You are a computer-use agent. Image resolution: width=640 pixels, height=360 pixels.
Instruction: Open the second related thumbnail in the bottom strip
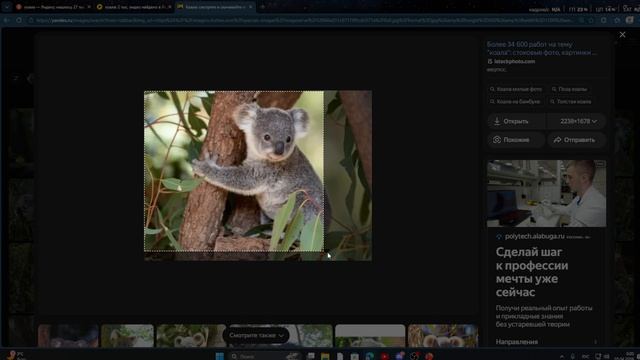127,336
